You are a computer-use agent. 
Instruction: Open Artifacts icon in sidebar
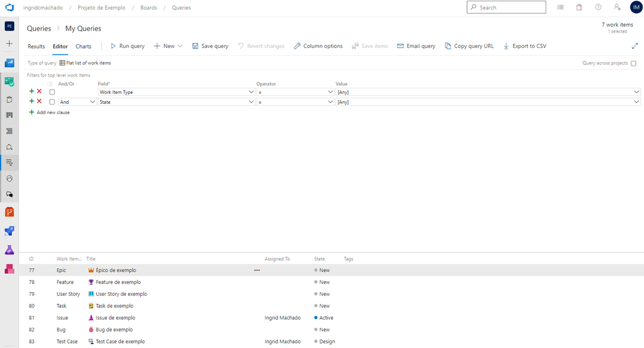(9, 269)
